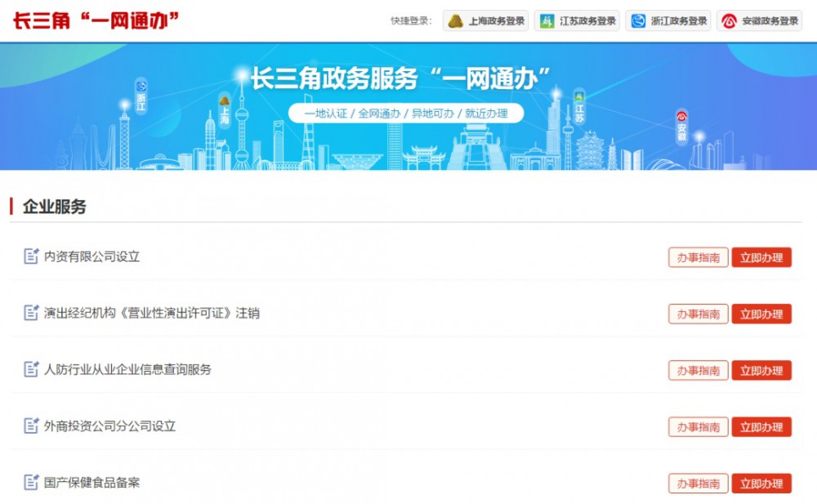Select the 演出经纪机构《营业性演出许可证》注销 title
The width and height of the screenshot is (817, 504).
click(152, 313)
